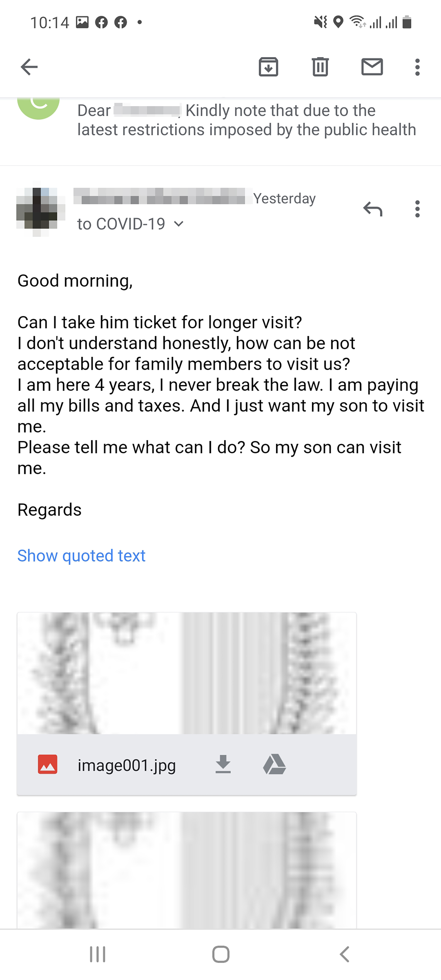
Task: Tap the back arrow to leave email
Action: coord(29,67)
